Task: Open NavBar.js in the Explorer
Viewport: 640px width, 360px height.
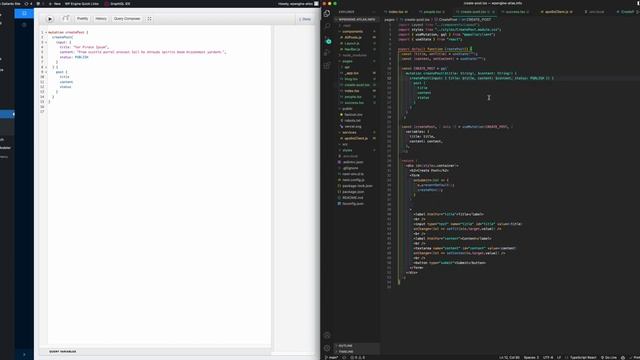Action: pyautogui.click(x=352, y=49)
